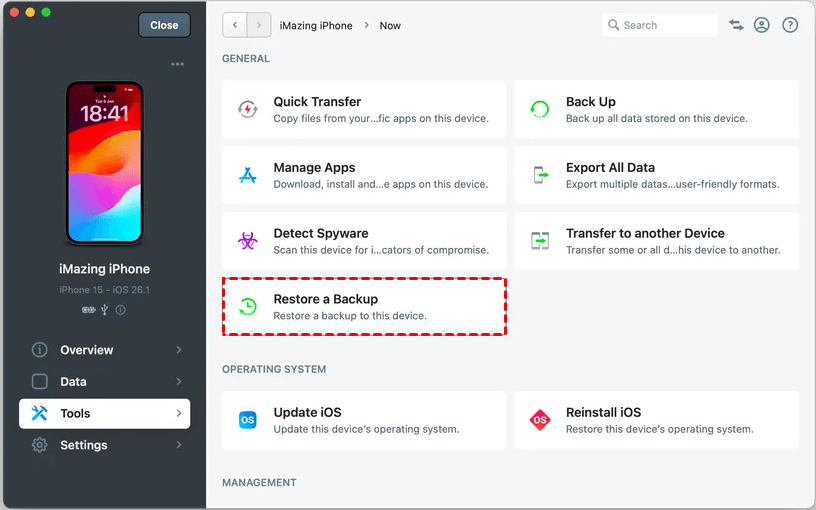Screen dimensions: 816x510
Task: Click the Settings gear icon in sidebar
Action: 40,445
